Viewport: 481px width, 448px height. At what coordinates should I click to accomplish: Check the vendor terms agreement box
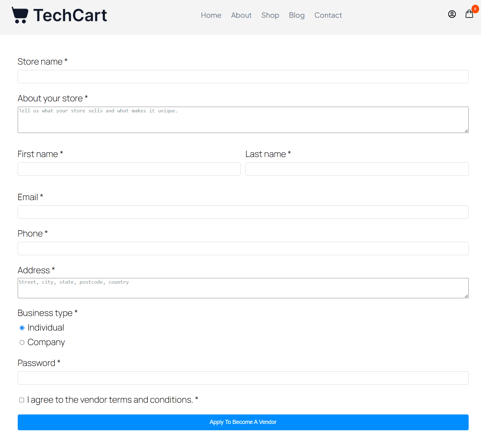tap(22, 400)
